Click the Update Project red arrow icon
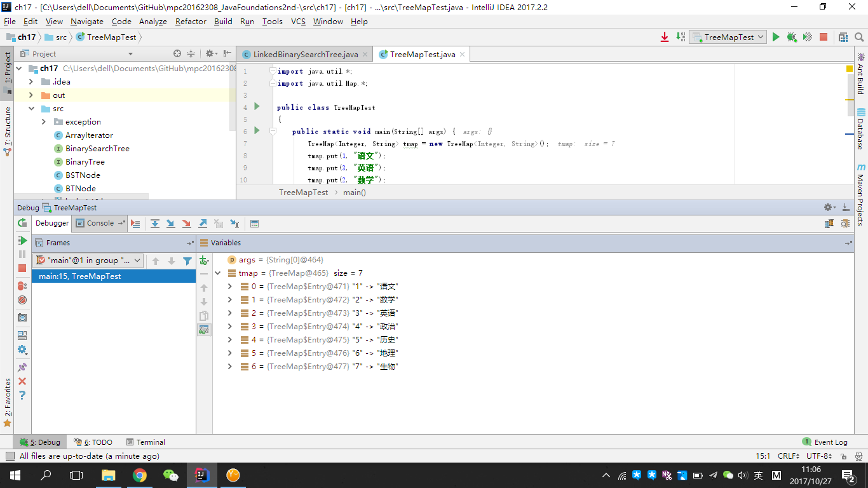The width and height of the screenshot is (868, 488). 665,37
